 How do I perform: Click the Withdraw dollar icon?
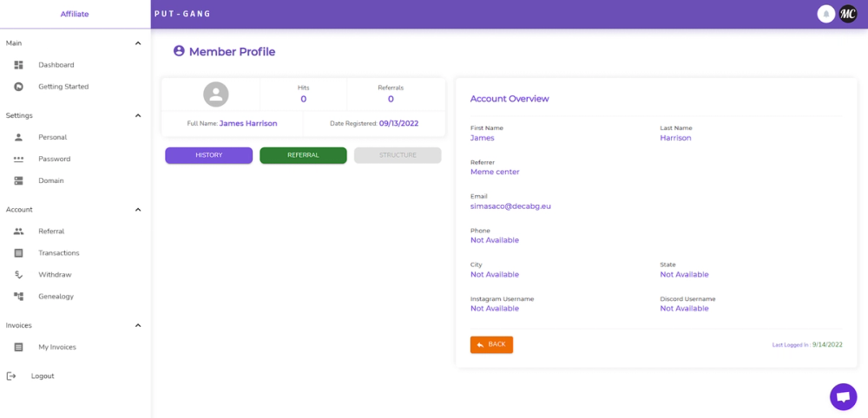(18, 275)
